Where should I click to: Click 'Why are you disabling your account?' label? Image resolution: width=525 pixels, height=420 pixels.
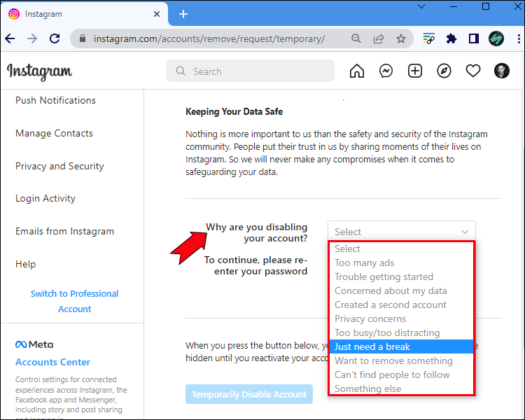[x=256, y=233]
